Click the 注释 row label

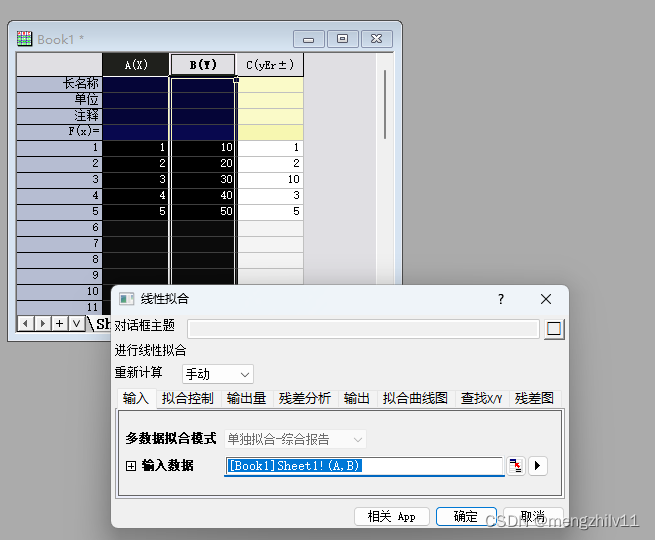tap(59, 116)
